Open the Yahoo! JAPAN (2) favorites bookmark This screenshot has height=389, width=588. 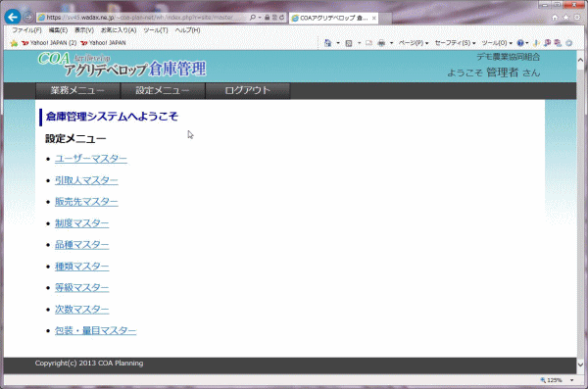[x=49, y=43]
